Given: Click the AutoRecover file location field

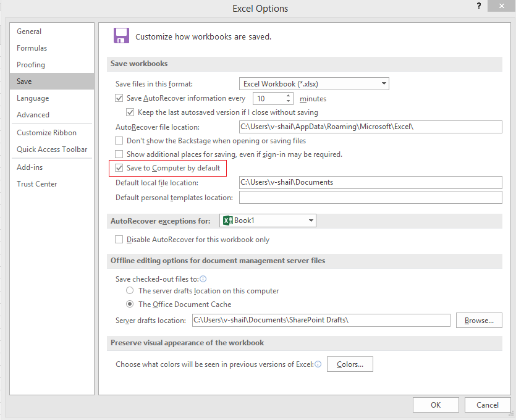Looking at the screenshot, I should pyautogui.click(x=371, y=127).
